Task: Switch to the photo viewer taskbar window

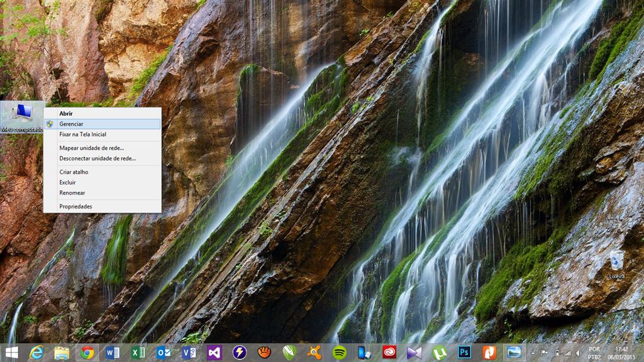Action: (x=514, y=353)
